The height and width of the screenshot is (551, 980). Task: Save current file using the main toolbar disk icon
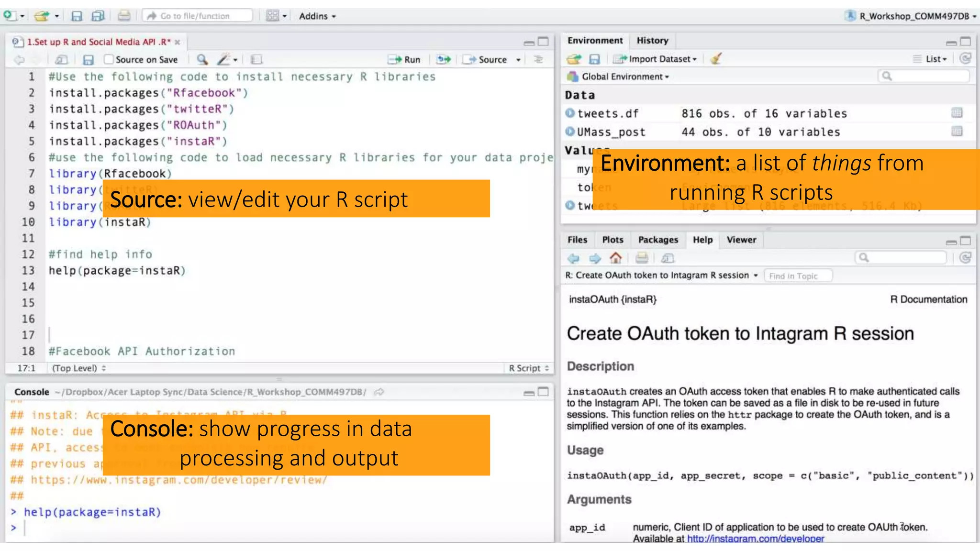click(77, 16)
